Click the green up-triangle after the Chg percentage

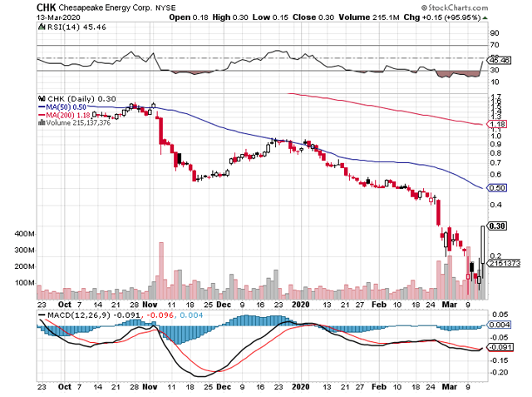point(485,17)
